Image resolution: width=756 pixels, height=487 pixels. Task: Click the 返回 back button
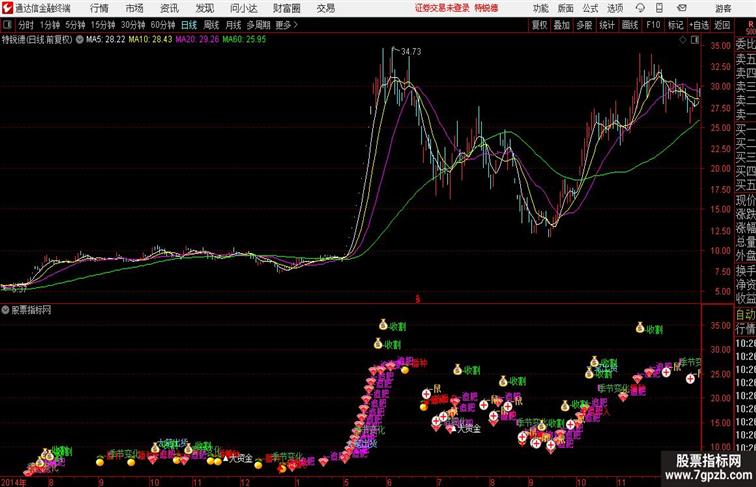(722, 25)
